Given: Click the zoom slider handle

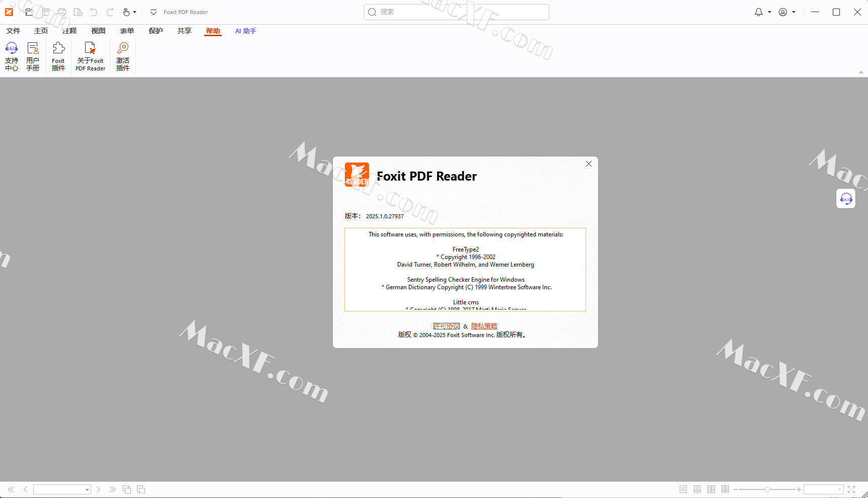Looking at the screenshot, I should click(767, 489).
